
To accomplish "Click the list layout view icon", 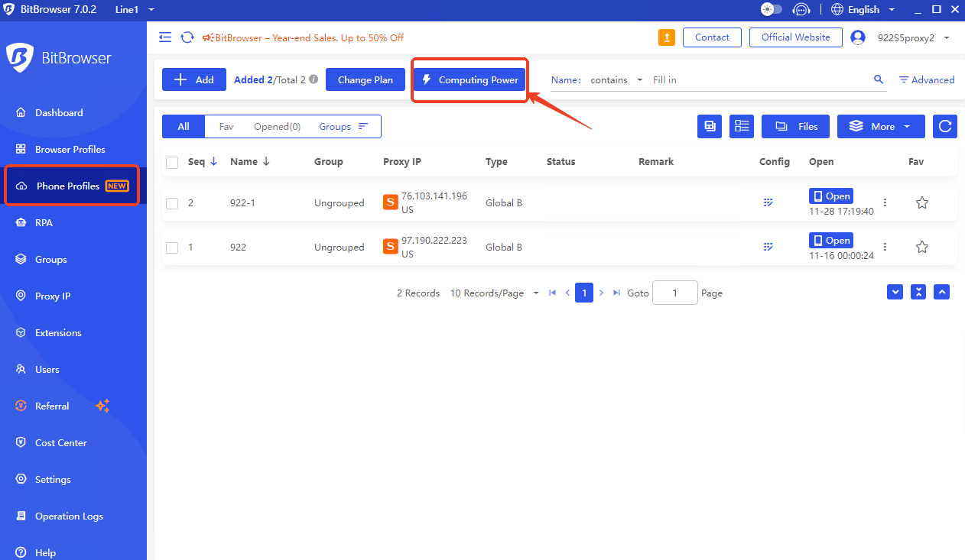I will click(742, 127).
